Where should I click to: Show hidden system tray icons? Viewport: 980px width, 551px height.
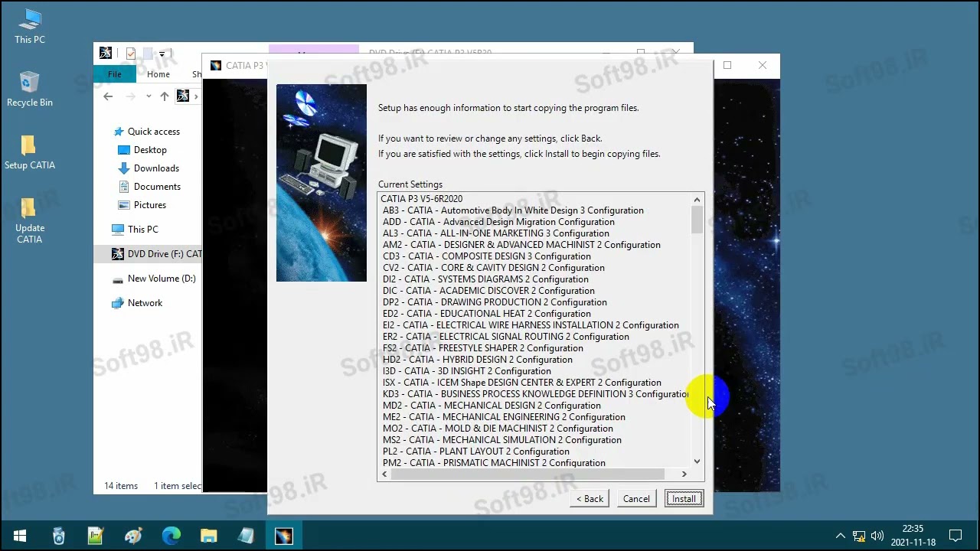[841, 536]
